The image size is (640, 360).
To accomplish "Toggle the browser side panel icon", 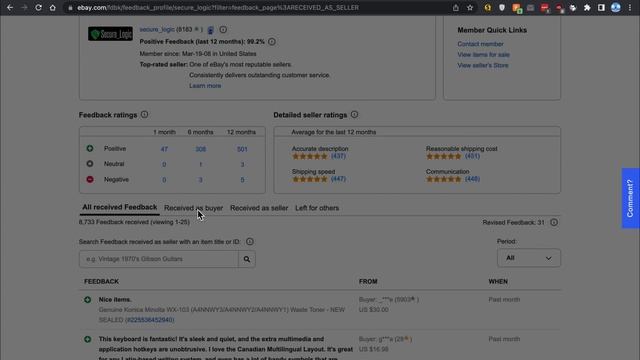I will (601, 7).
